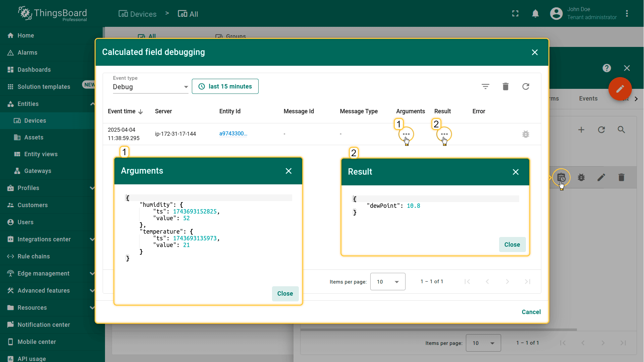Click last 15 minutes time button
Image resolution: width=644 pixels, height=362 pixels.
[x=225, y=86]
